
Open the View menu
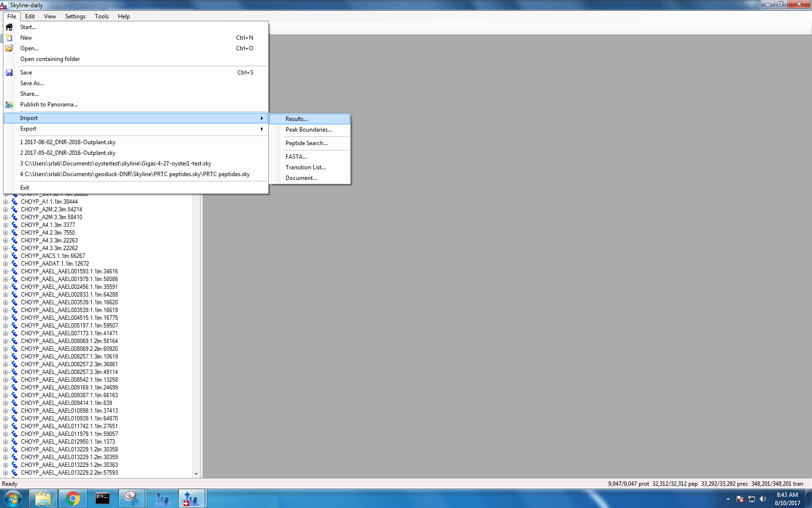[x=50, y=16]
